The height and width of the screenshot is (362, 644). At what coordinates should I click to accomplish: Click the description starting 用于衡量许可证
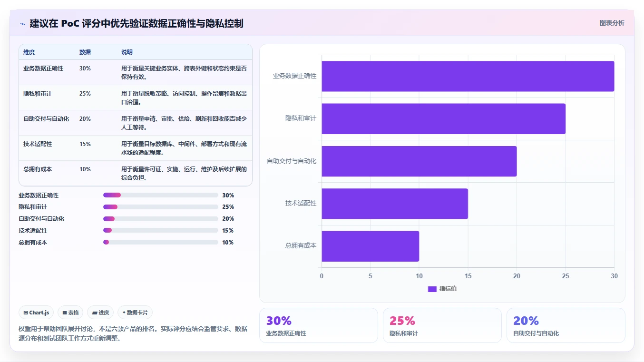click(184, 173)
